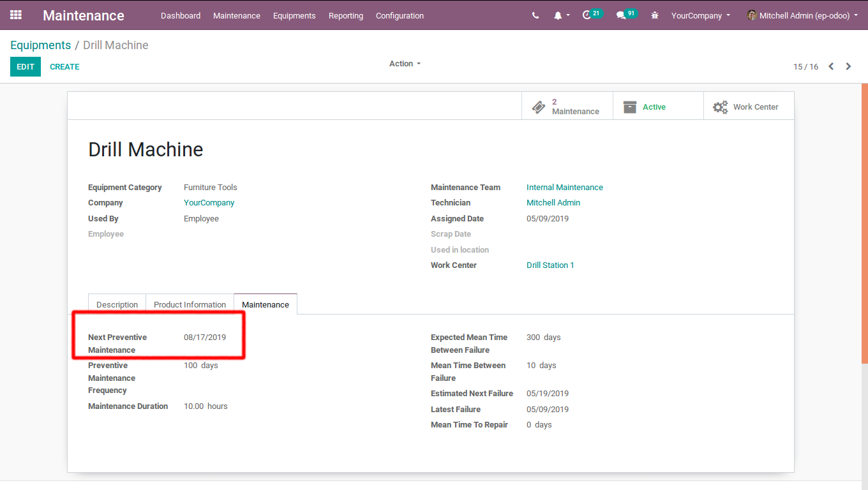Click Latest Failure 05/09/2019 value
This screenshot has height=490, width=868.
click(548, 410)
